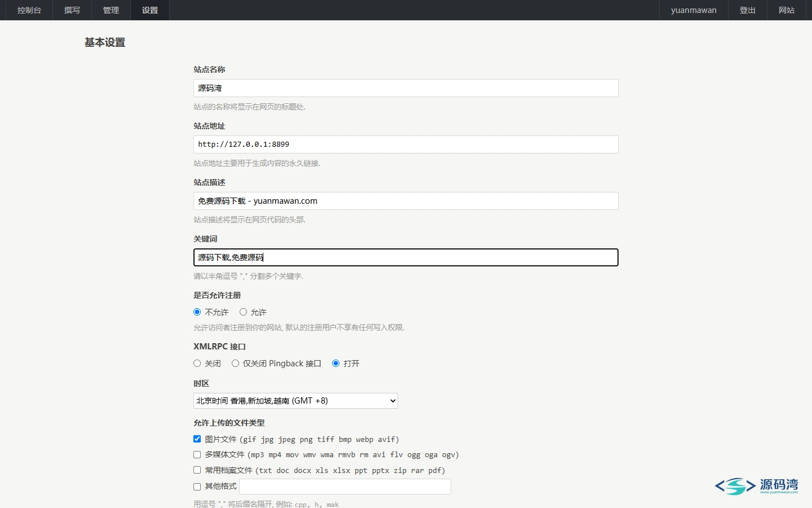Choose 仅关闭 Pingback 接口 option
Image resolution: width=812 pixels, height=508 pixels.
[236, 364]
